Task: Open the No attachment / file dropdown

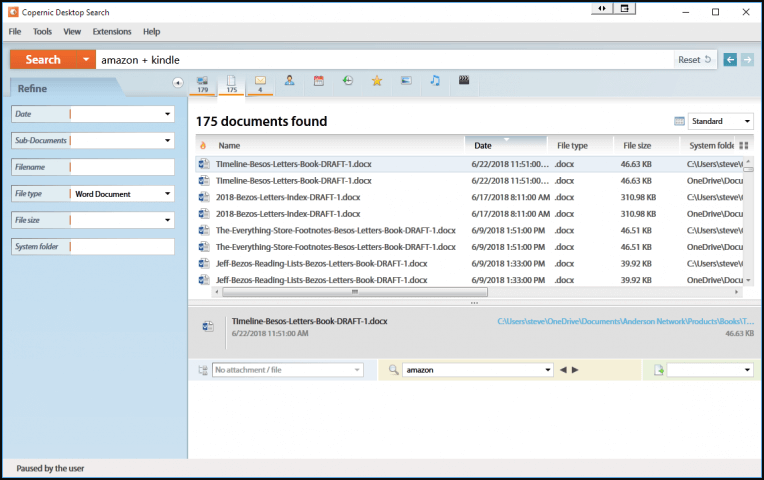Action: coord(357,370)
